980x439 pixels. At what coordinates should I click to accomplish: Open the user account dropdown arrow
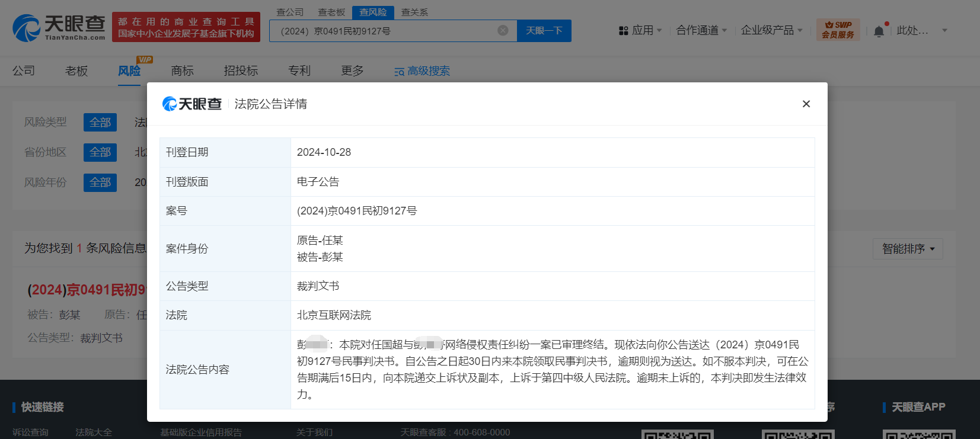944,30
